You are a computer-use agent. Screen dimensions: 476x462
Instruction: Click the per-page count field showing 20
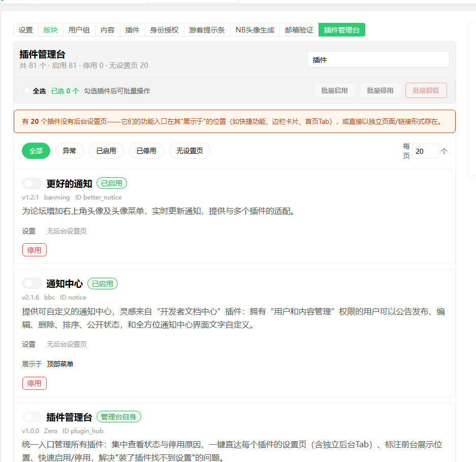click(425, 151)
